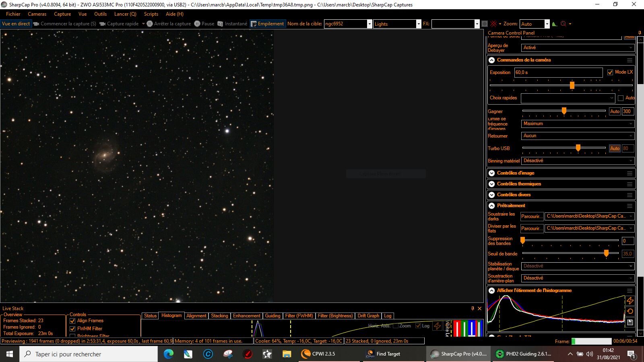The image size is (644, 362).
Task: Reset the histogram stretch with circular arrow
Action: coord(630,311)
